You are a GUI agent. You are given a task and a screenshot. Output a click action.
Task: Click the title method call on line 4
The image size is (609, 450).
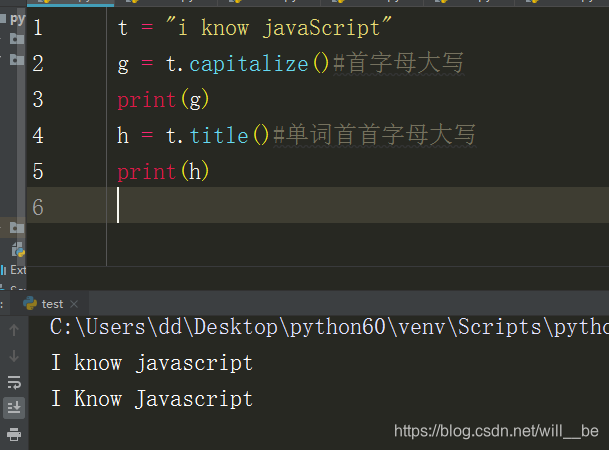pyautogui.click(x=219, y=136)
